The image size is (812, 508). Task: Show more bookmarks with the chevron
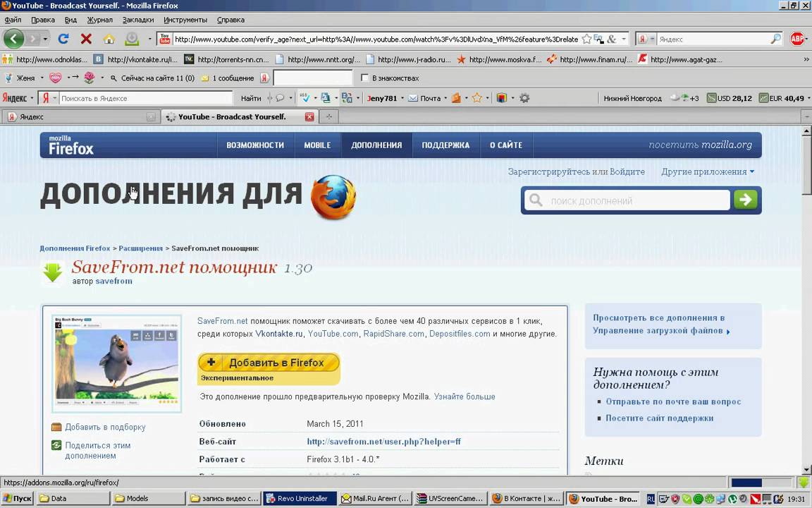(806, 59)
